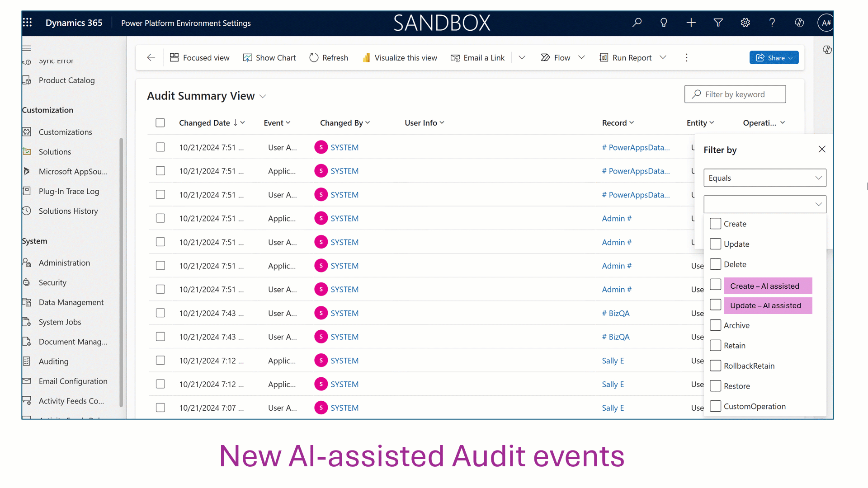The height and width of the screenshot is (488, 868).
Task: Close the Filter by panel
Action: click(821, 150)
